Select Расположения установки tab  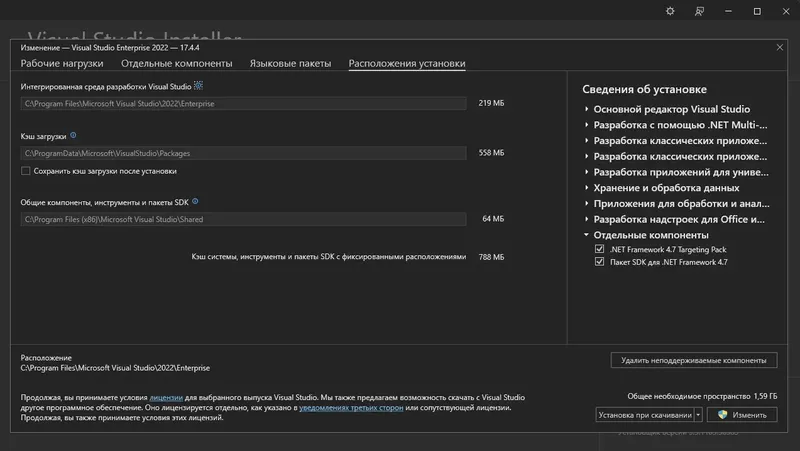click(x=407, y=63)
